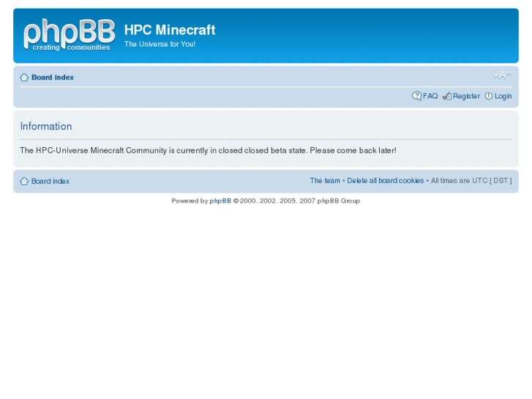Image resolution: width=532 pixels, height=399 pixels.
Task: Click 'The Universe for You!' tagline
Action: click(160, 44)
